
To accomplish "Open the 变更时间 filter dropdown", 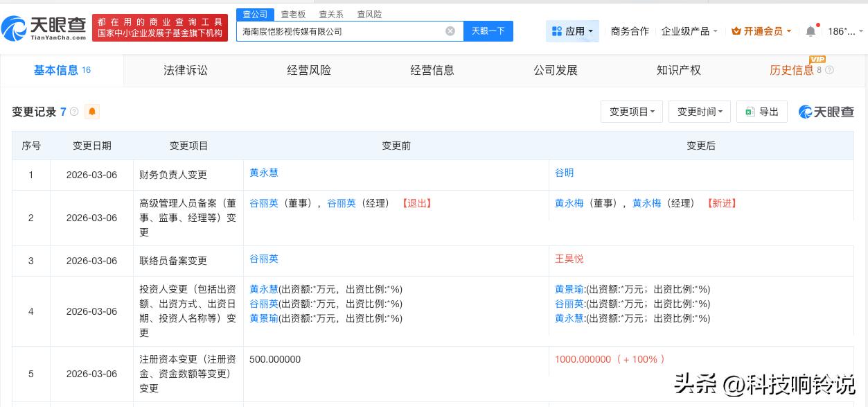I will pos(699,112).
